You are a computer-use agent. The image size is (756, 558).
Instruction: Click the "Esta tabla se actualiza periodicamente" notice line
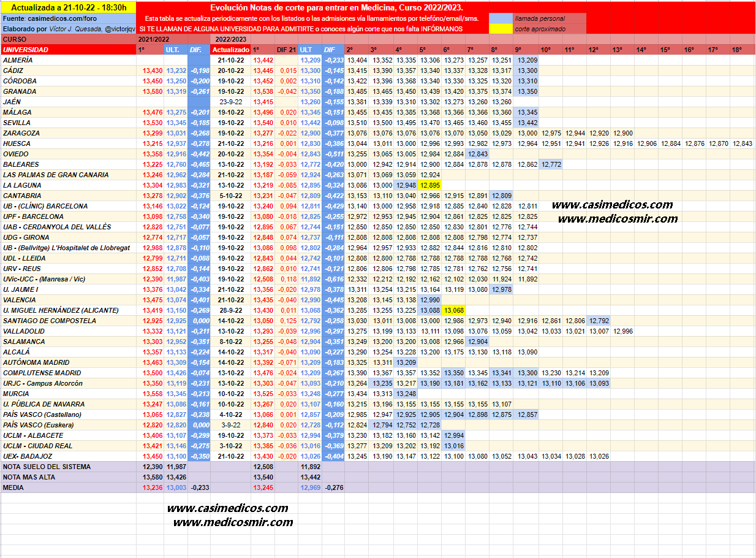point(311,18)
